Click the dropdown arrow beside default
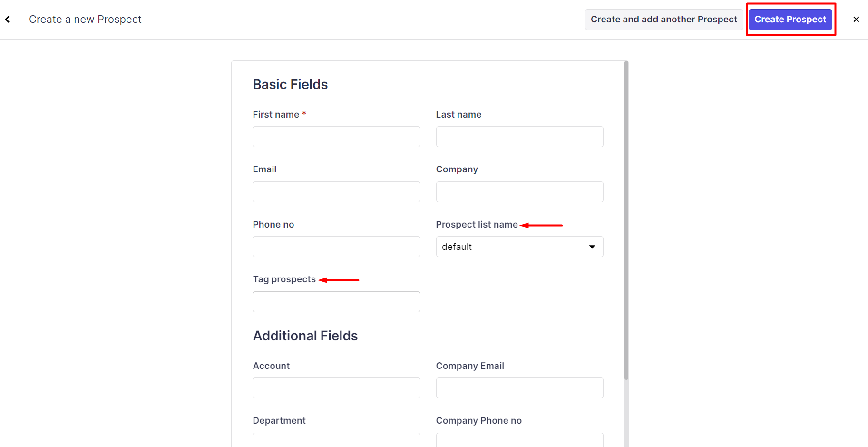The height and width of the screenshot is (447, 868). [592, 247]
